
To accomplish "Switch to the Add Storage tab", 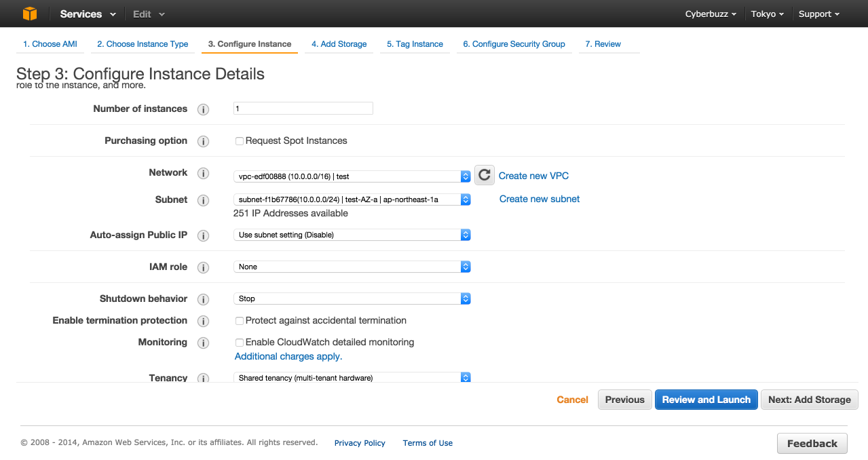I will click(x=339, y=43).
